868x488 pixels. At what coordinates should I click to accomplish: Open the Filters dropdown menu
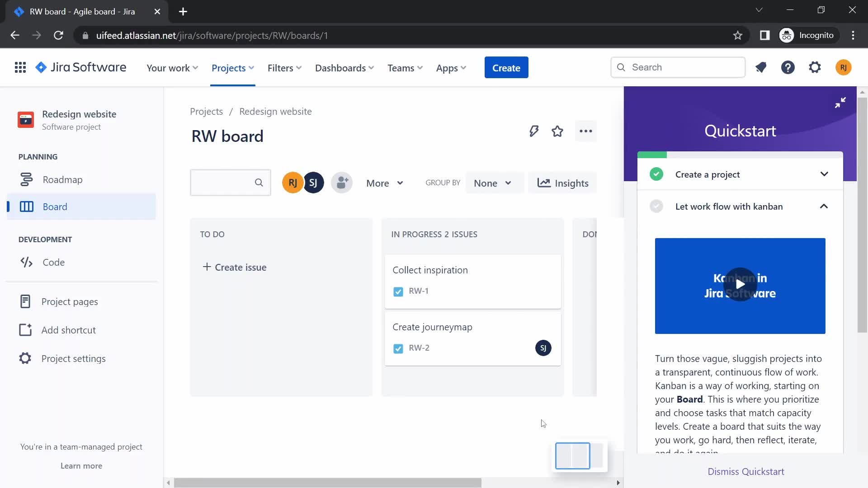(284, 68)
